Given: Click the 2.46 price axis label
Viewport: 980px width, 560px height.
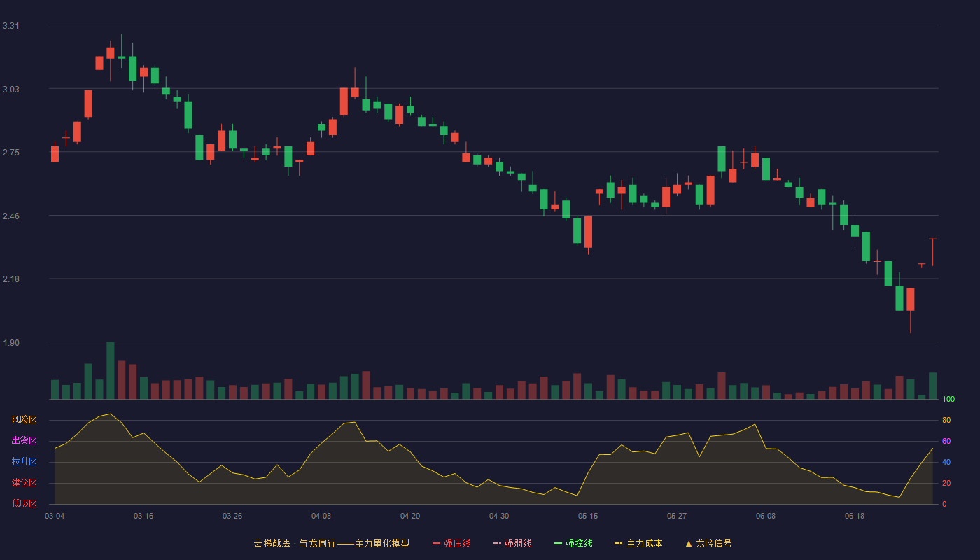Looking at the screenshot, I should point(11,216).
